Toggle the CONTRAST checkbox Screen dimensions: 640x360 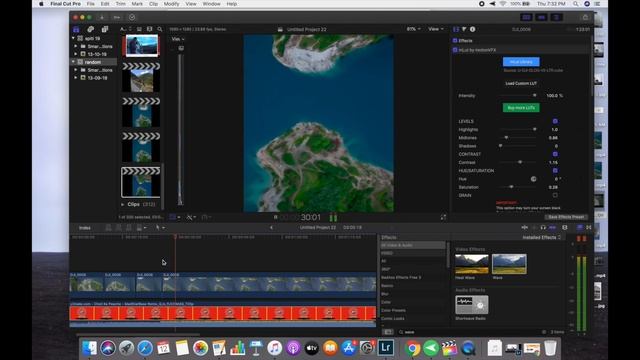tap(555, 154)
